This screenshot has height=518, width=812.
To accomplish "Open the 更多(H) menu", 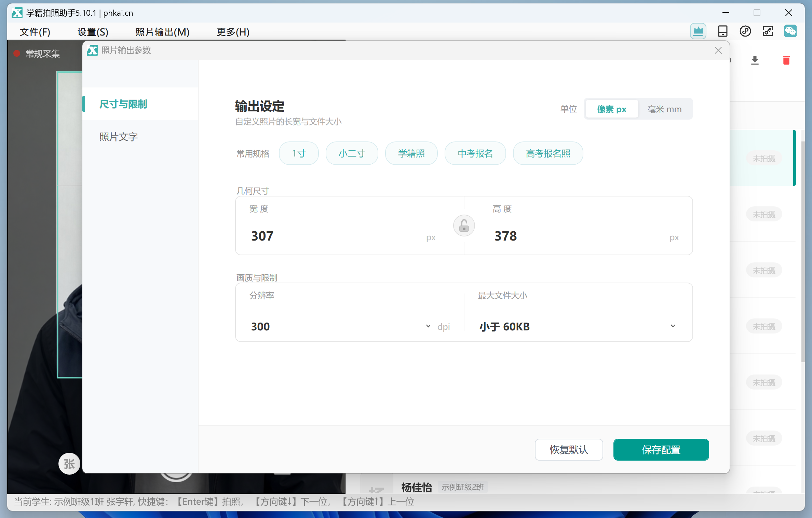I will coord(233,32).
